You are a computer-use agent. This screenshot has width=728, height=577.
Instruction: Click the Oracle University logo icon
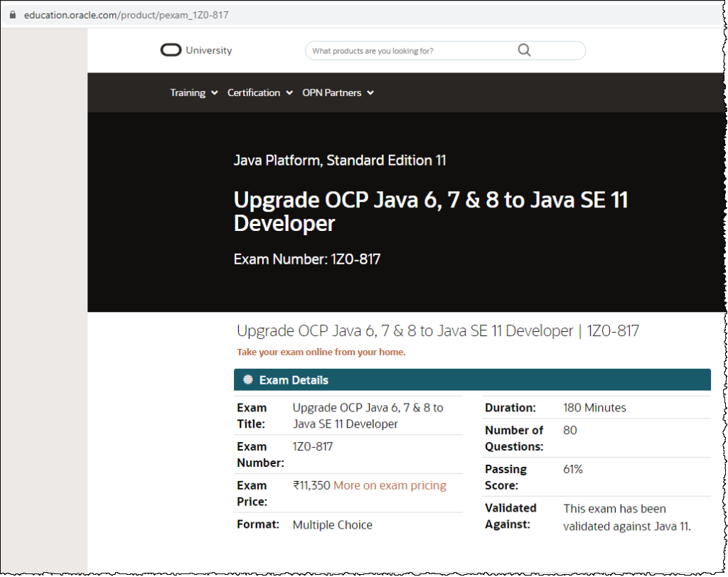[x=171, y=50]
